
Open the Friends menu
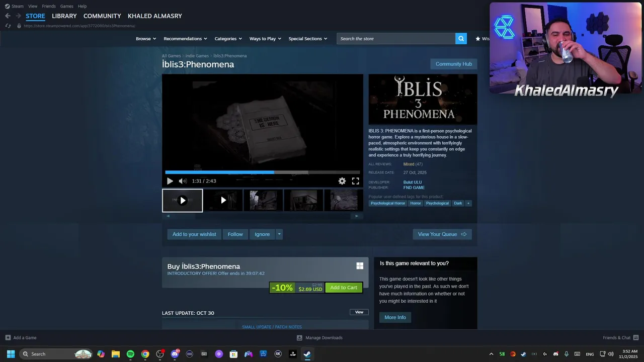point(49,6)
